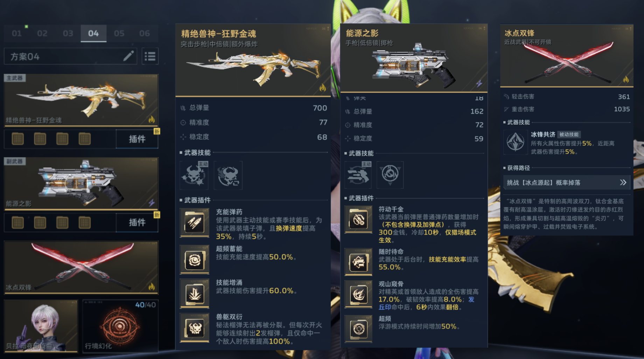Click the first active skill of 能源之影
644x359 pixels.
358,174
